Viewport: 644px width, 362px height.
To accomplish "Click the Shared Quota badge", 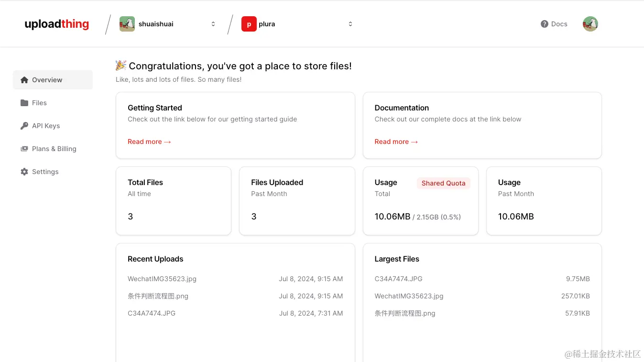I will click(443, 183).
